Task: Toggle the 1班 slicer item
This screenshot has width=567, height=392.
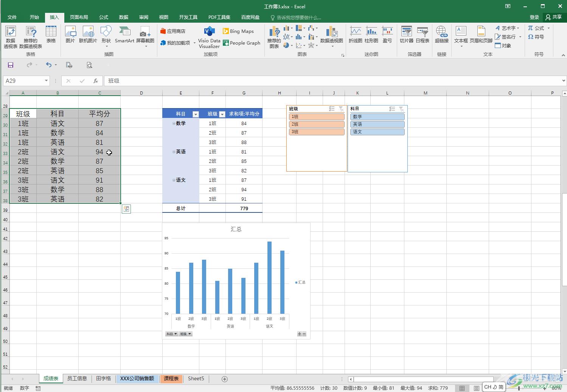Action: pyautogui.click(x=317, y=117)
